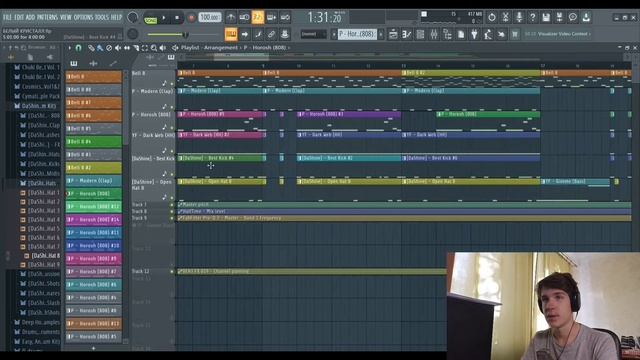Click the render/export audio icon
The image size is (640, 360).
point(559,17)
